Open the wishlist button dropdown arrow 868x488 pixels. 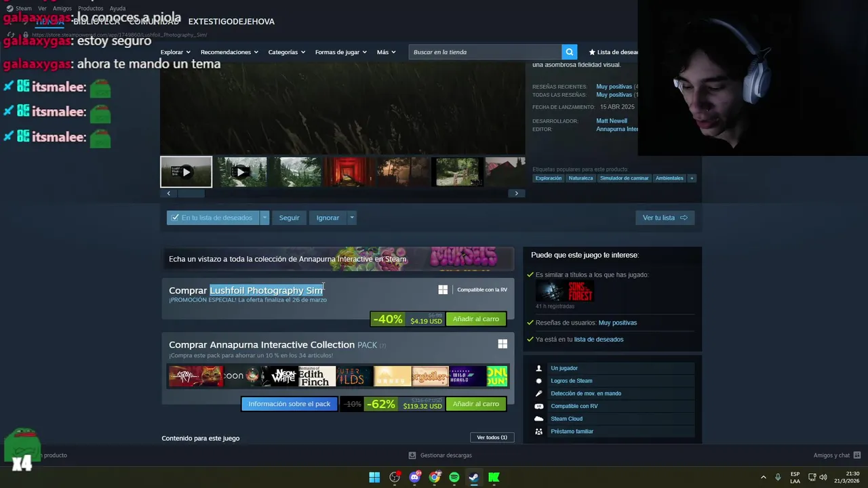click(264, 218)
